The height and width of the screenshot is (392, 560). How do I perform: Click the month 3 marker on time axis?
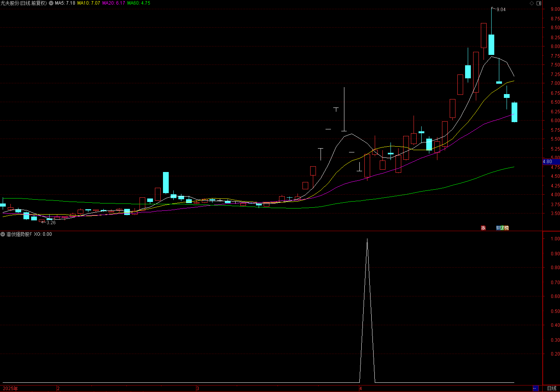click(x=198, y=389)
